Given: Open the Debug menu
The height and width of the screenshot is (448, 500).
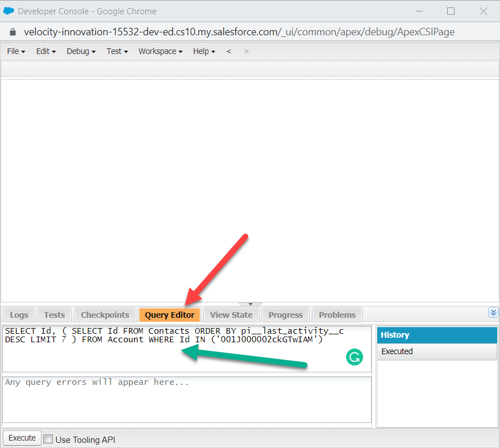Looking at the screenshot, I should 81,51.
